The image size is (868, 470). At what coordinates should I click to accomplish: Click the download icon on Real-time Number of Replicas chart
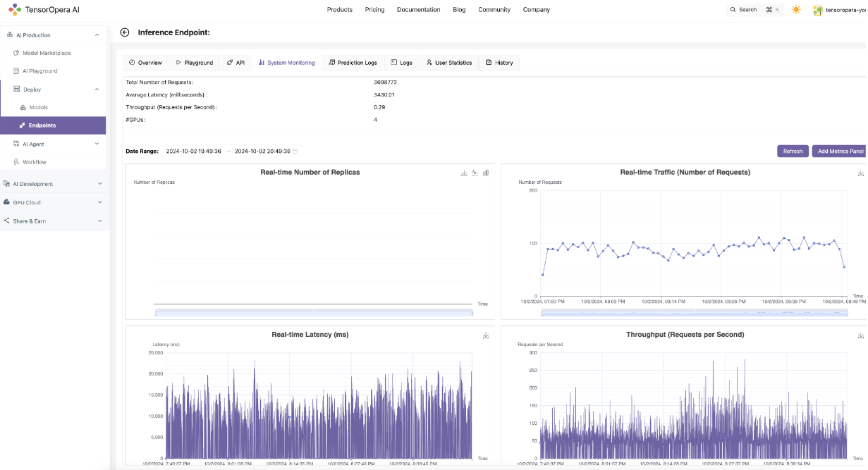point(464,173)
